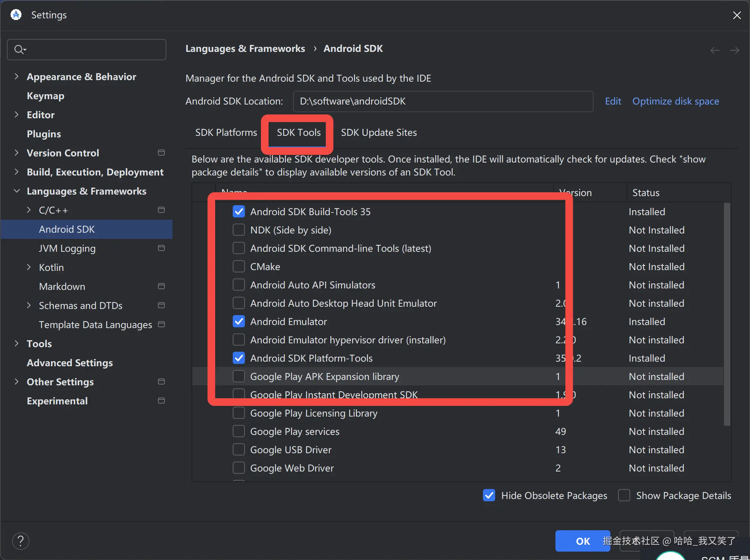This screenshot has height=560, width=750.
Task: Click project-level icon beside Experimental
Action: point(161,401)
